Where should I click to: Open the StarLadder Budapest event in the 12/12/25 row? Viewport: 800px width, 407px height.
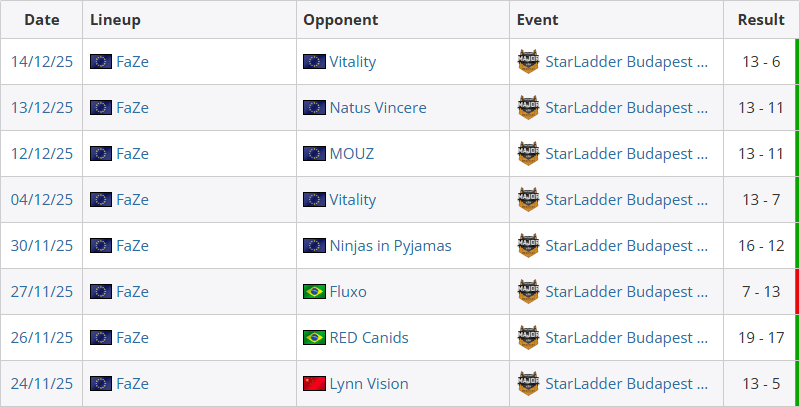point(627,154)
